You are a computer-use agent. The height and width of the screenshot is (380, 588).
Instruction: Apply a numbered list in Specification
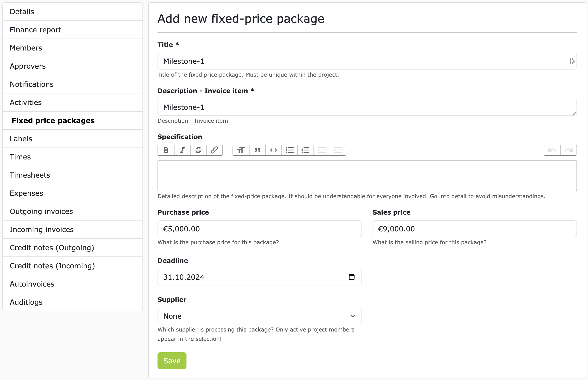305,150
